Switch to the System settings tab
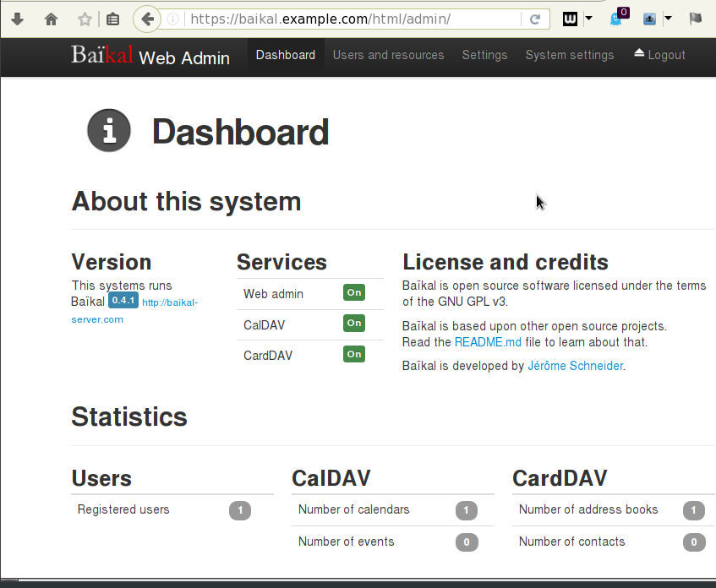Viewport: 716px width, 588px height. coord(569,55)
